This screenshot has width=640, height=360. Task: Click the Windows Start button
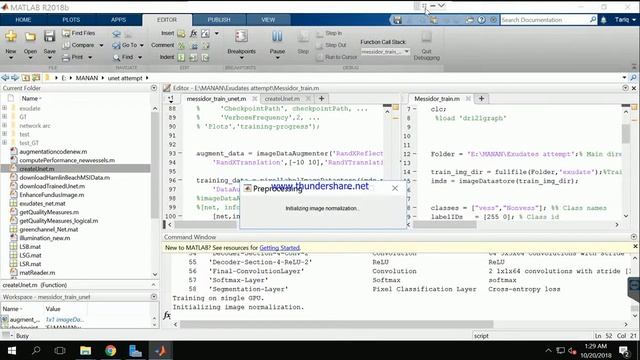coord(12,351)
